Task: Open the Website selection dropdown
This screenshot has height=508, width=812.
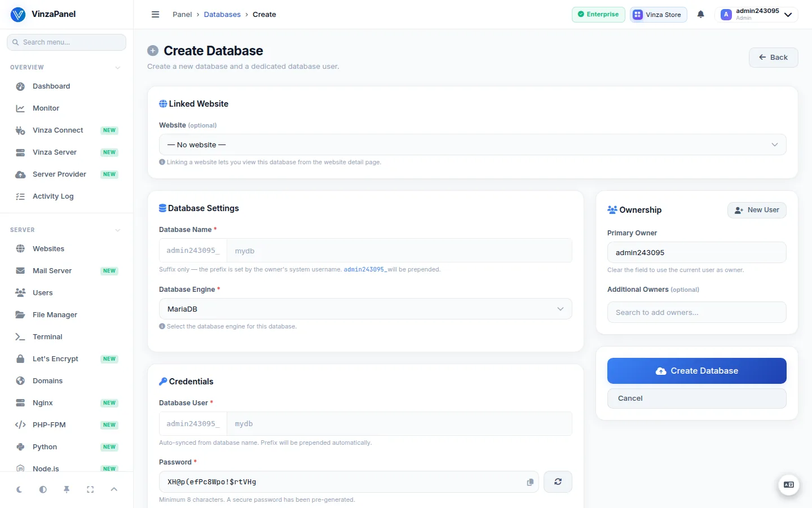Action: 473,144
